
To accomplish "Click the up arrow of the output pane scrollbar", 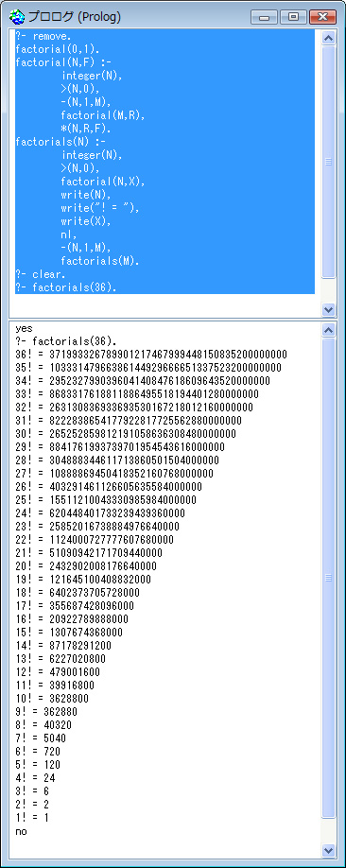I will click(x=328, y=330).
